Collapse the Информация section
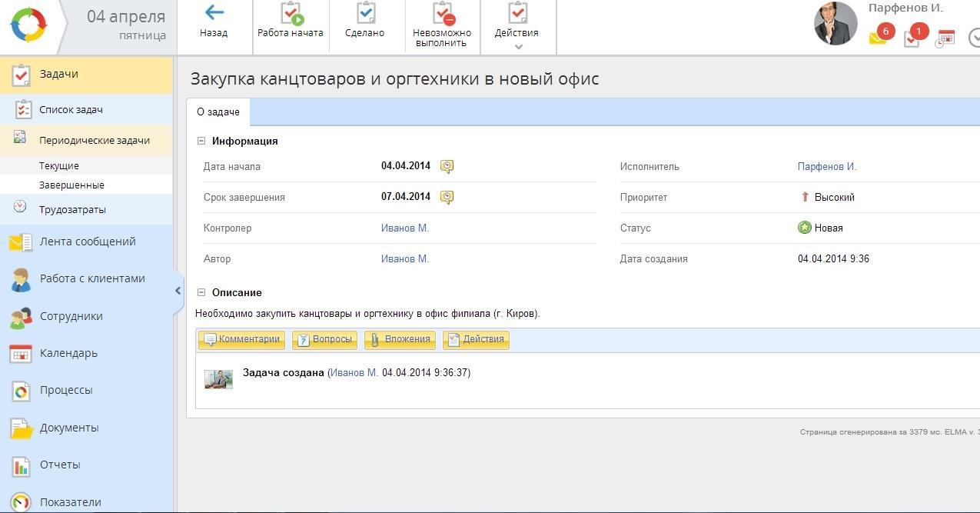980x513 pixels. pyautogui.click(x=201, y=141)
